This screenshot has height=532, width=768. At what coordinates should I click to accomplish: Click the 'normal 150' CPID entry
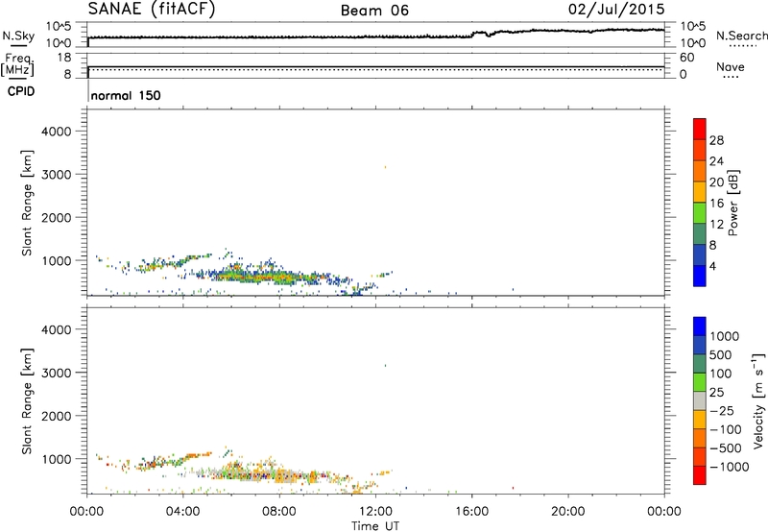(x=126, y=95)
